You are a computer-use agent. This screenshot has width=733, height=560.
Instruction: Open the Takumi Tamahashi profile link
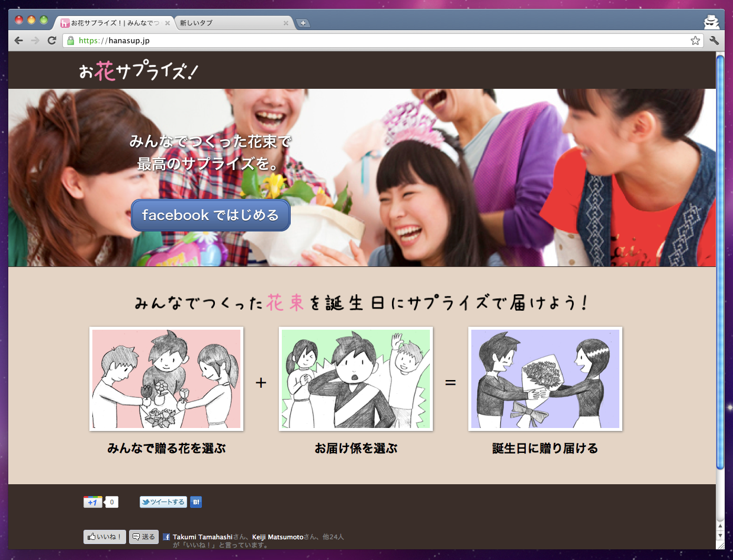202,537
